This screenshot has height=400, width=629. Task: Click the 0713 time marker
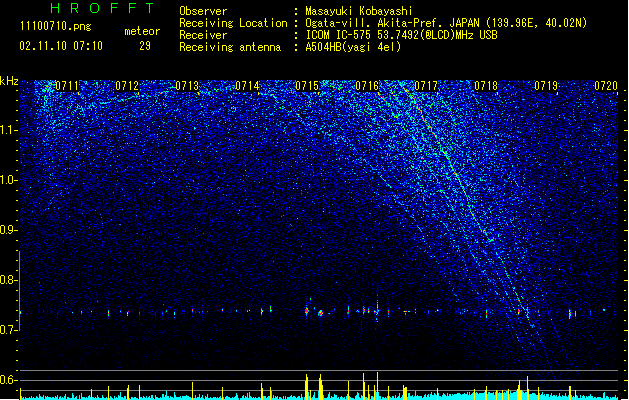187,86
